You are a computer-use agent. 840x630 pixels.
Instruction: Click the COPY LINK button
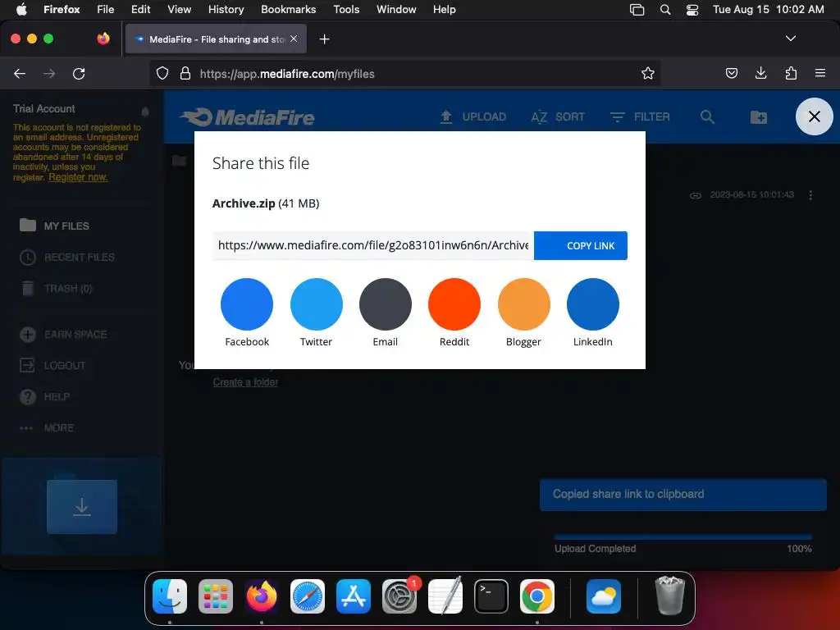tap(580, 245)
